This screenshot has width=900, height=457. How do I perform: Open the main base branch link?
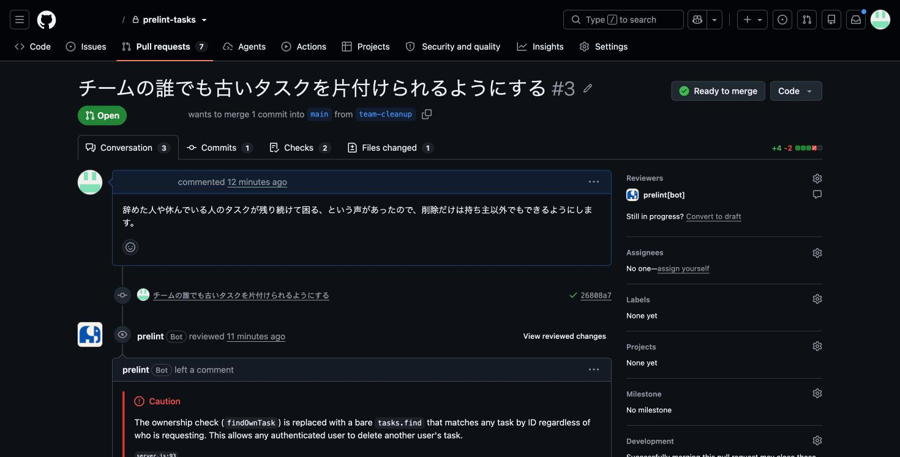pos(319,114)
